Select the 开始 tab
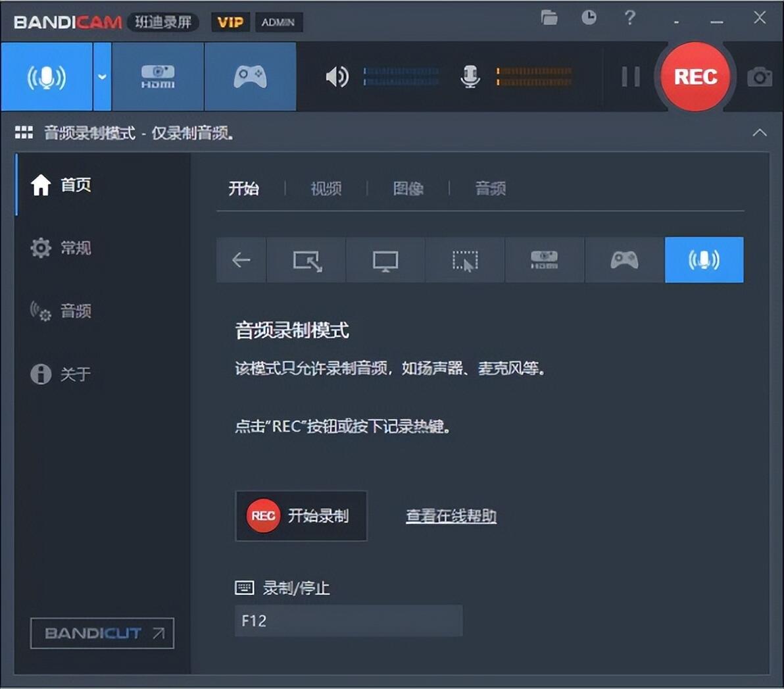This screenshot has height=689, width=784. 244,189
